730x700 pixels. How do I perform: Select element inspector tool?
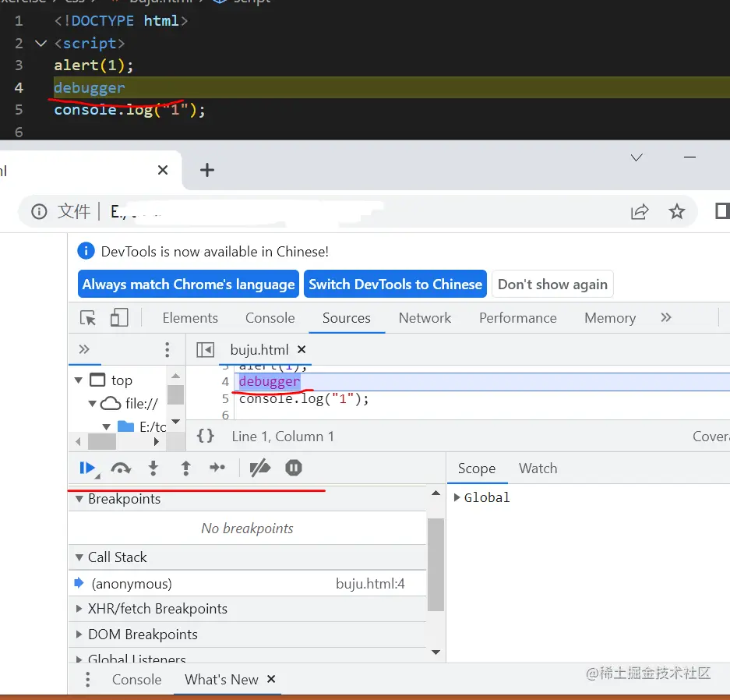87,318
